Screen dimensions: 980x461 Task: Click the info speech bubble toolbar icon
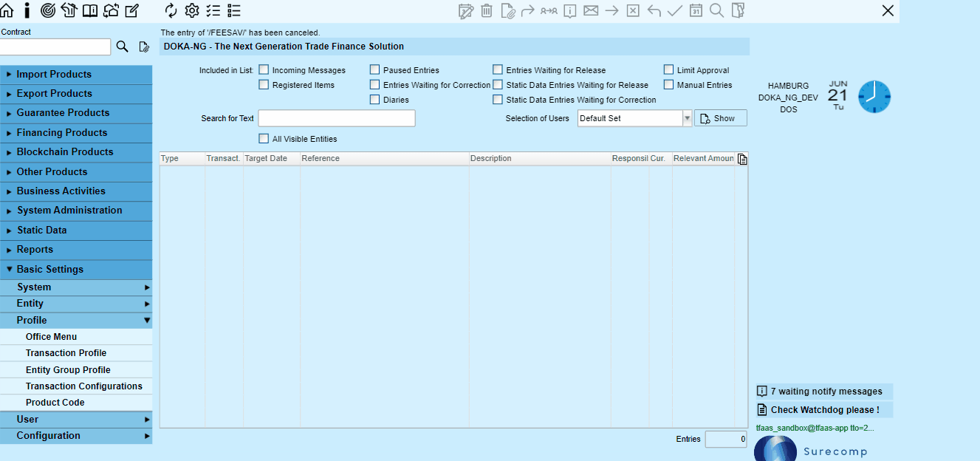click(x=570, y=10)
